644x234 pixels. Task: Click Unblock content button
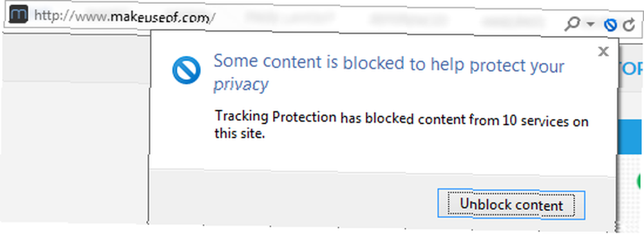tap(511, 204)
